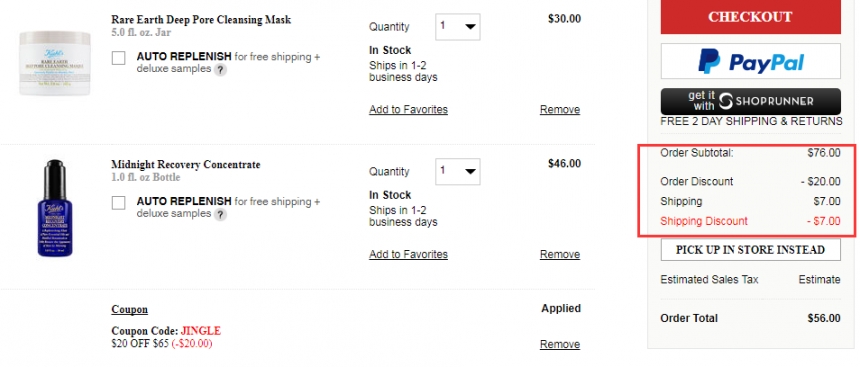The width and height of the screenshot is (860, 367).
Task: Remove Midnight Recovery Concentrate from cart
Action: (559, 255)
